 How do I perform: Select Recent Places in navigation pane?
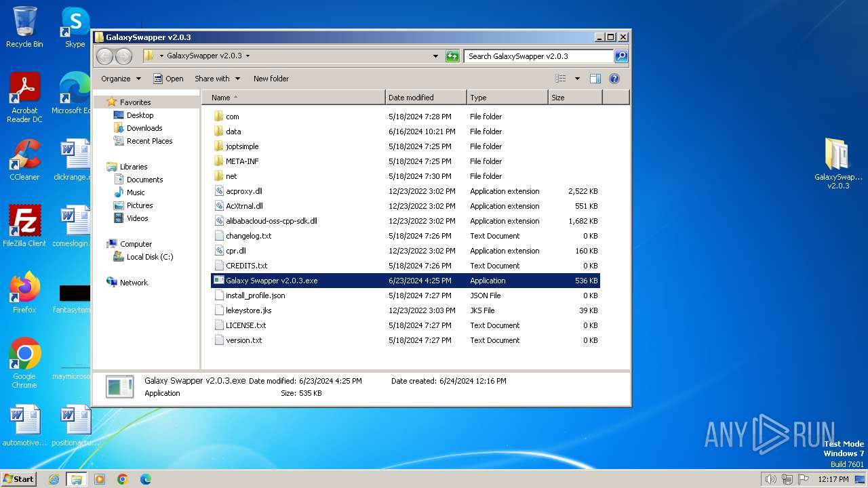click(x=149, y=141)
